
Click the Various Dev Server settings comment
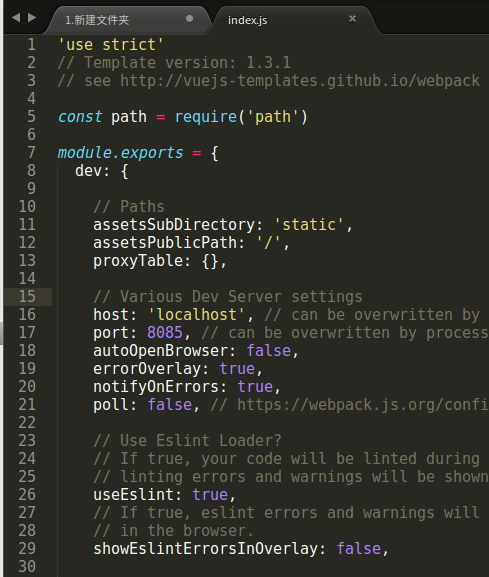[228, 297]
